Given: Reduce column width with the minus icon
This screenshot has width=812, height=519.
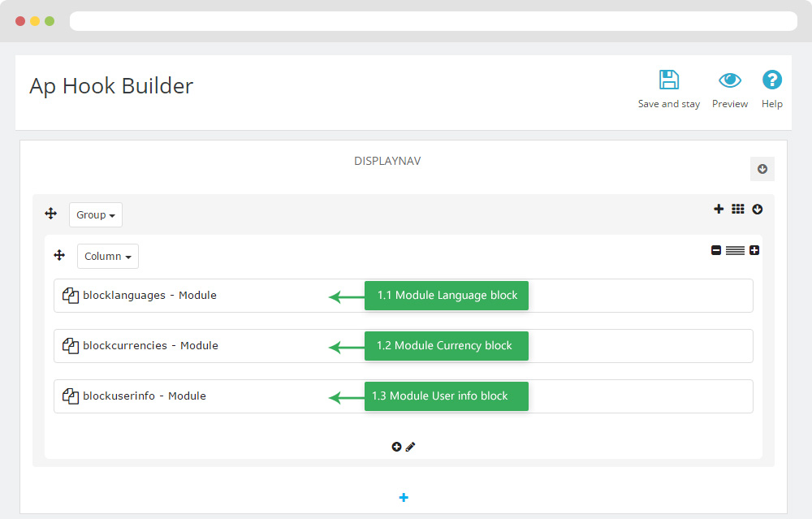Looking at the screenshot, I should 715,250.
